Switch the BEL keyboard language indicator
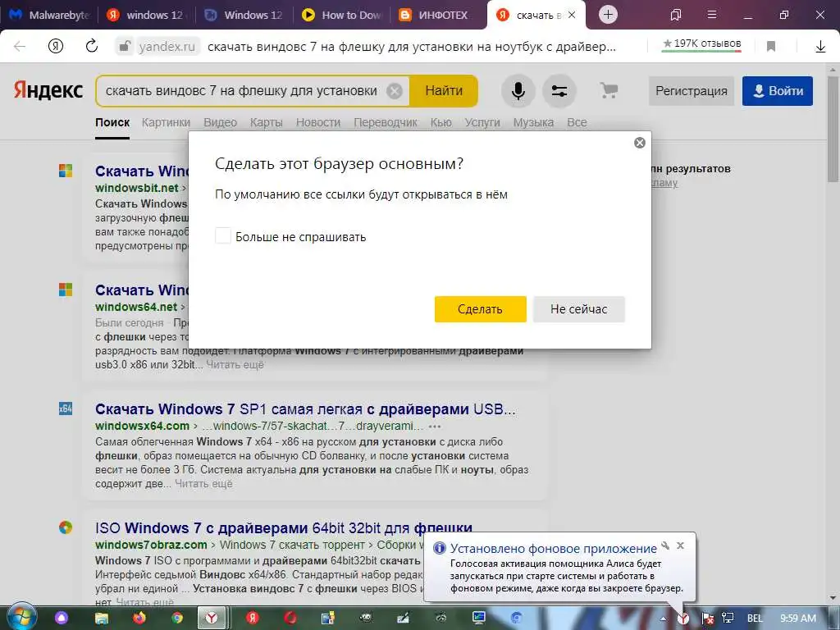The width and height of the screenshot is (840, 630). (755, 619)
